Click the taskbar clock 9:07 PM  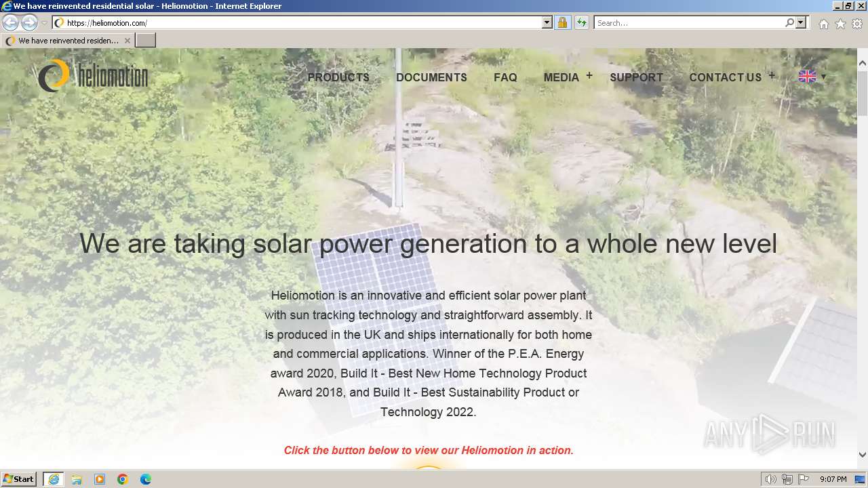coord(833,479)
